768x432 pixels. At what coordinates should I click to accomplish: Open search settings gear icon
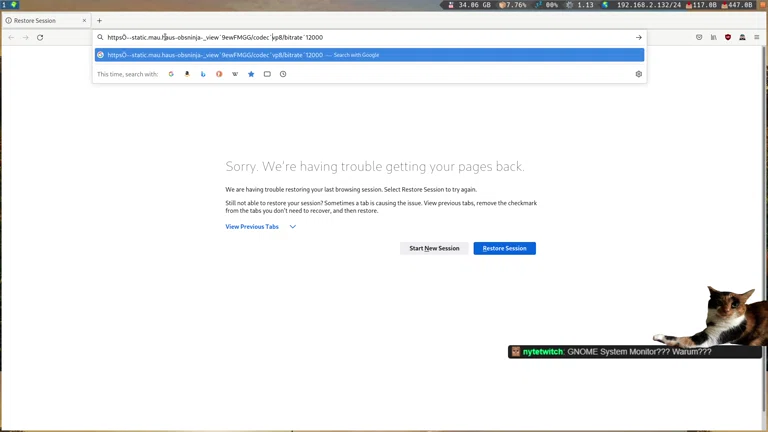pyautogui.click(x=638, y=74)
